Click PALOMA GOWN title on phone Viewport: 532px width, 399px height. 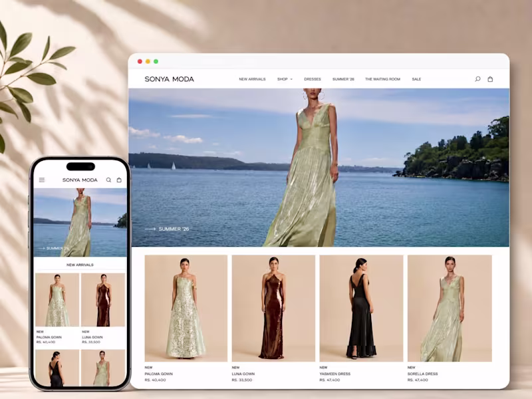(49, 337)
